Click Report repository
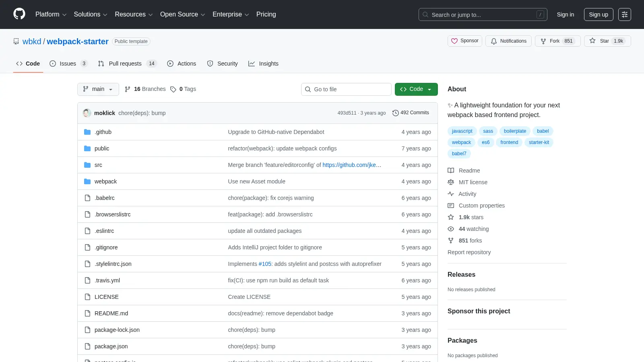 pyautogui.click(x=469, y=252)
